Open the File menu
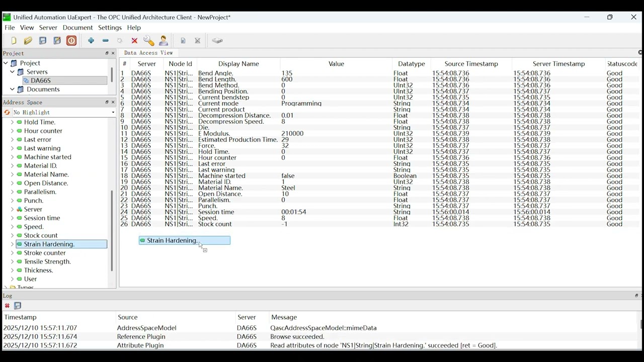 click(10, 28)
